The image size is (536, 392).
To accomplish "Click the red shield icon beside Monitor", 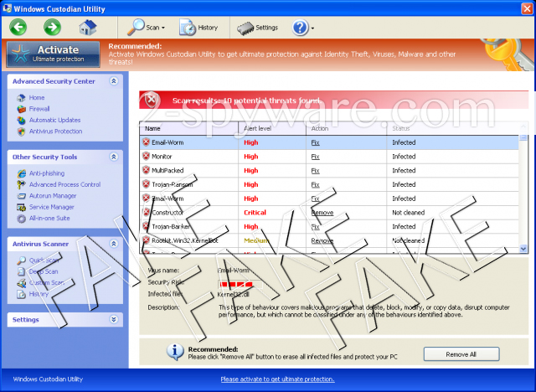I will pos(146,156).
